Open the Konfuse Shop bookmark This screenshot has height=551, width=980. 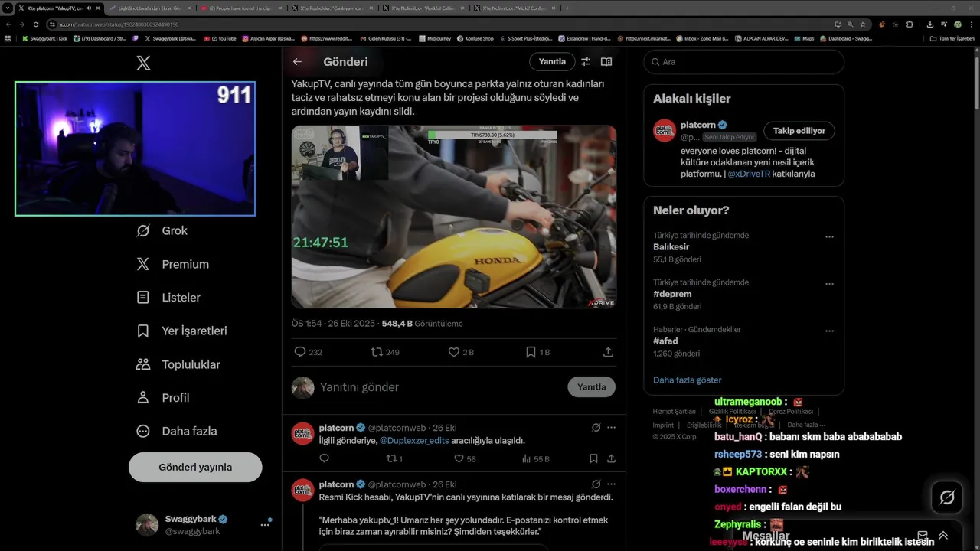tap(475, 38)
